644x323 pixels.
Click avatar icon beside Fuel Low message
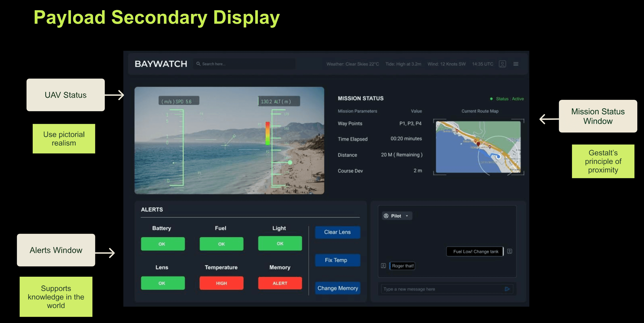click(x=510, y=251)
